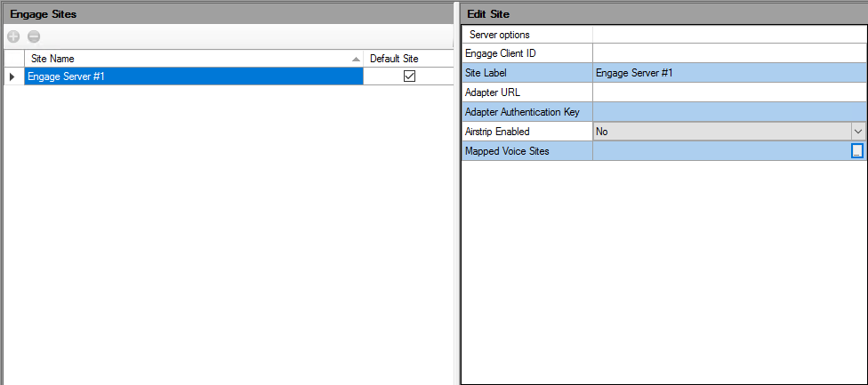Click the Engage Client ID field
This screenshot has height=385, width=868.
(729, 53)
